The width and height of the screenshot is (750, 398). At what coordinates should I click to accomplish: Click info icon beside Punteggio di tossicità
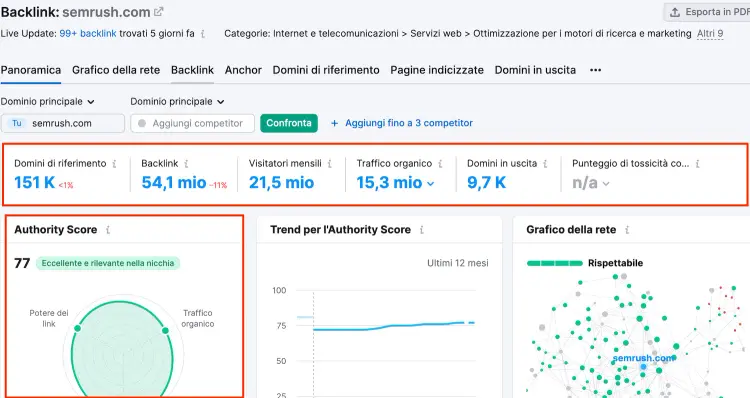pos(697,164)
